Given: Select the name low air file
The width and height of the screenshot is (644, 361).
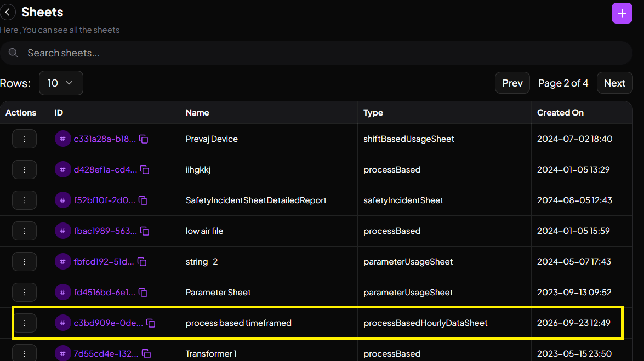Looking at the screenshot, I should point(204,231).
